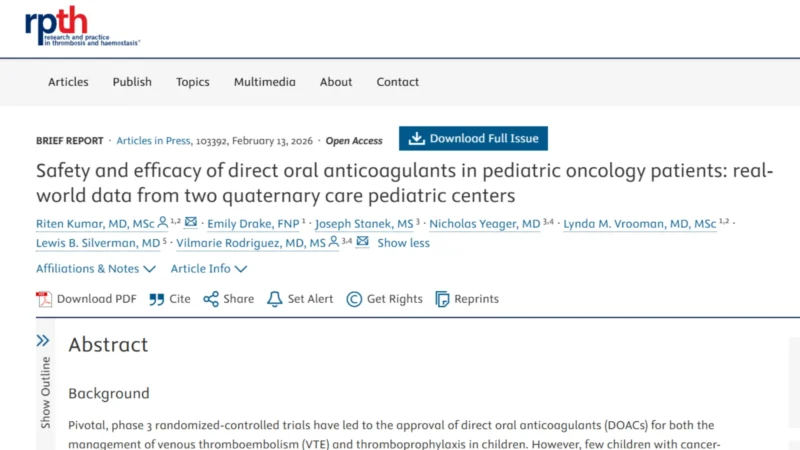Screen dimensions: 800x450
Task: Click the person icon next to Riten Kumar
Action: (163, 222)
